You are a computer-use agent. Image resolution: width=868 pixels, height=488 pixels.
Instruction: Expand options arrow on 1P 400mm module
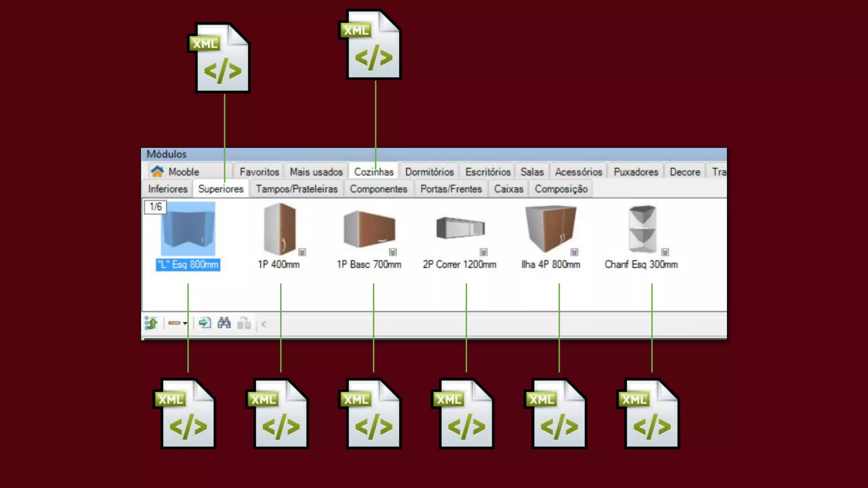pos(302,252)
